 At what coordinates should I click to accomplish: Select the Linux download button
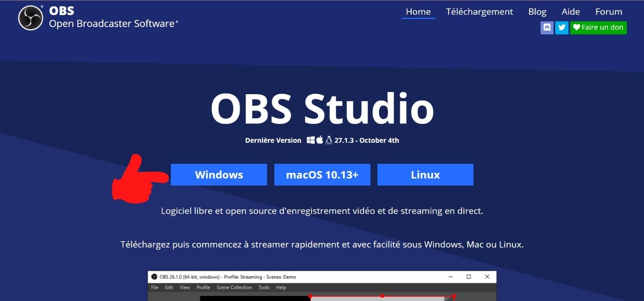click(x=425, y=175)
